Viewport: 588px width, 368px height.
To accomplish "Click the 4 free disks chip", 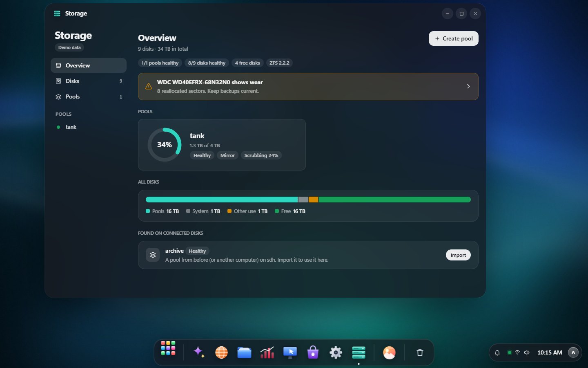I will click(x=247, y=63).
